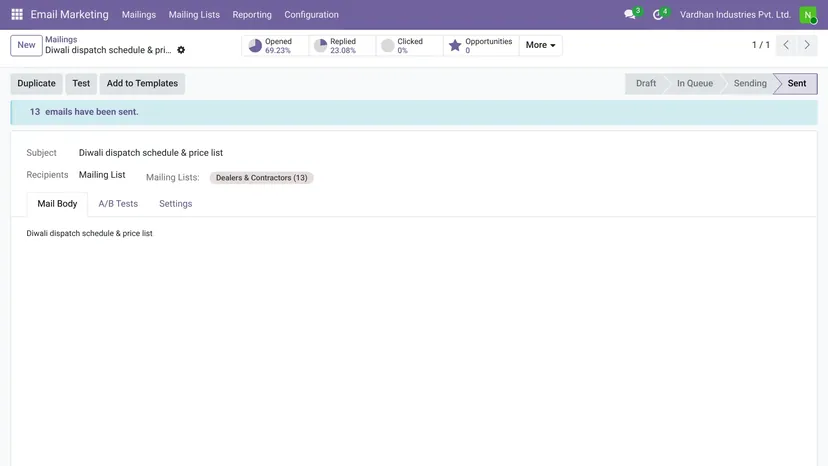
Task: Open the Mailings menu
Action: coord(139,15)
